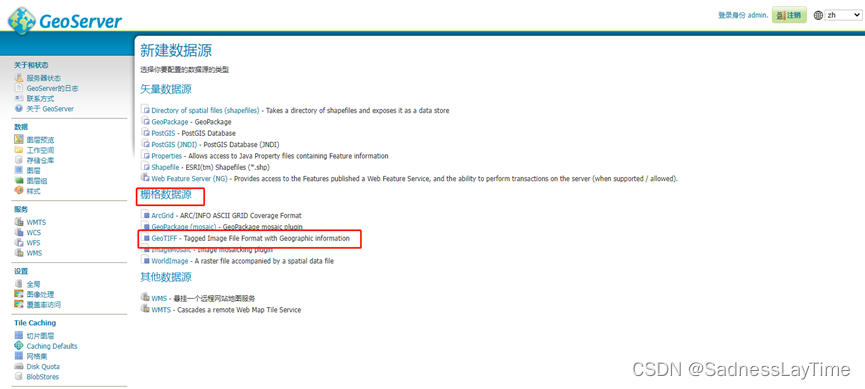Click the layer preview icon
This screenshot has width=865, height=389.
pos(19,140)
